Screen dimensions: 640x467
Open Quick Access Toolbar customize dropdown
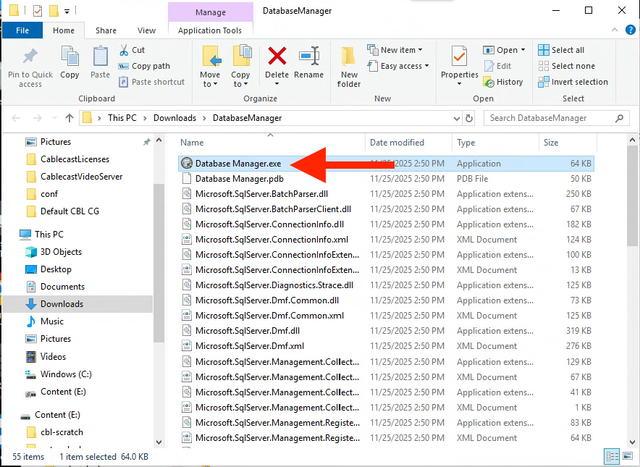pyautogui.click(x=67, y=11)
